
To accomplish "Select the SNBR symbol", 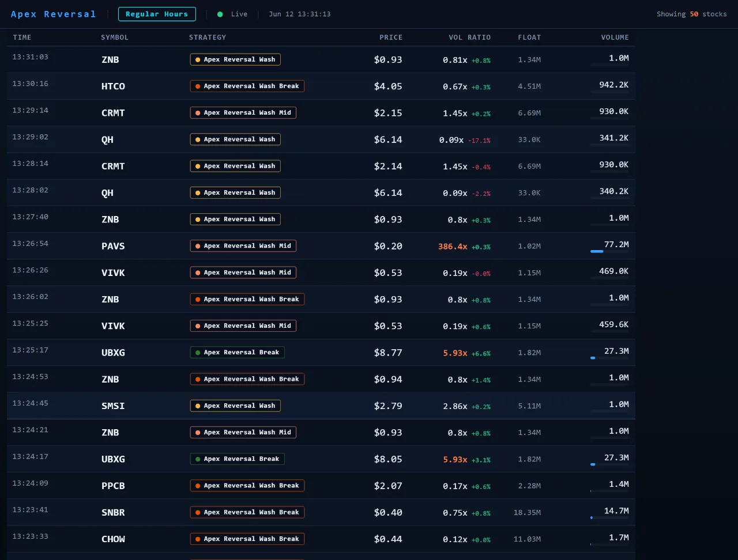I will (x=113, y=512).
